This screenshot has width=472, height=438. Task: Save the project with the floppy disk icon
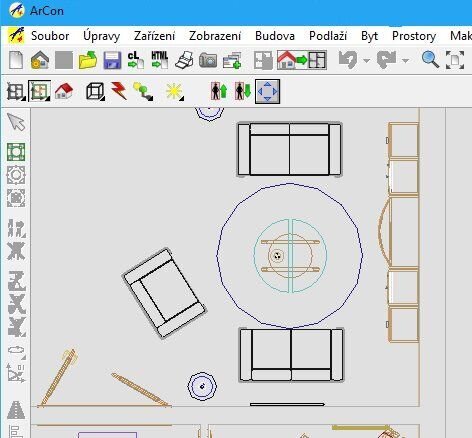112,60
